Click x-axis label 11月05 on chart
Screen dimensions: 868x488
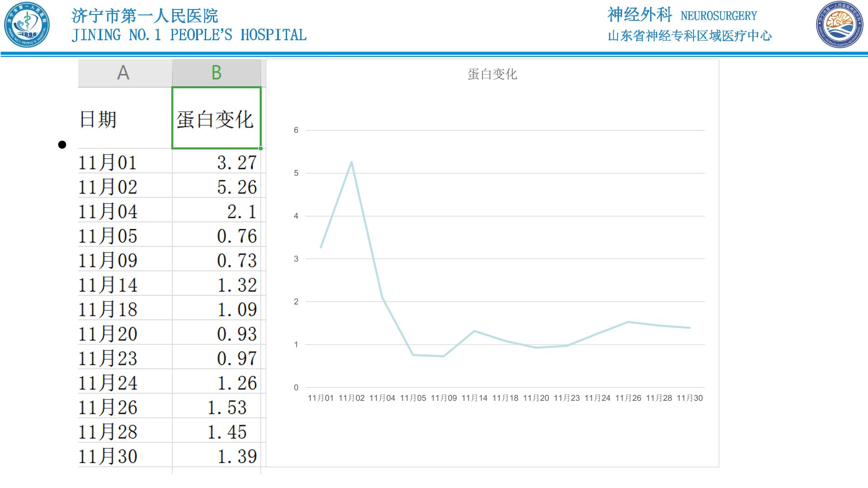(413, 398)
